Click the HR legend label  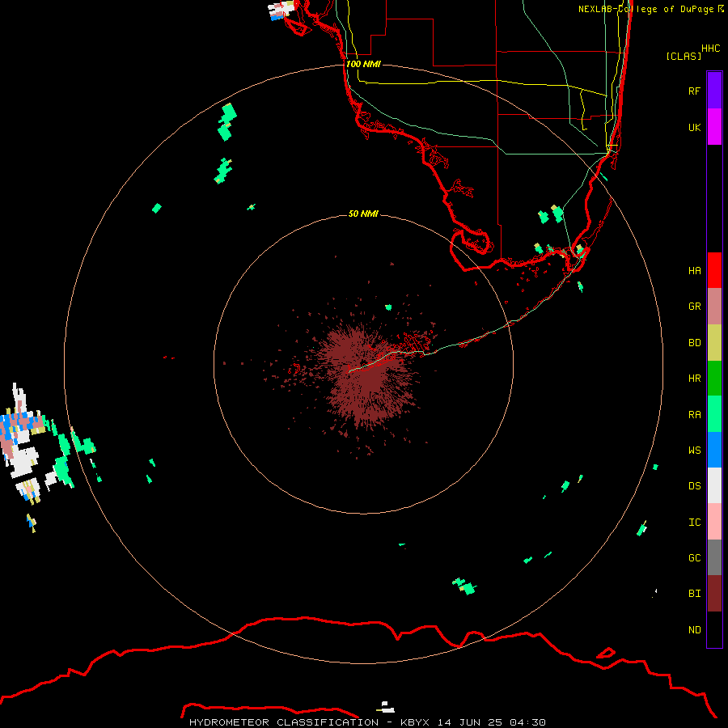click(694, 379)
